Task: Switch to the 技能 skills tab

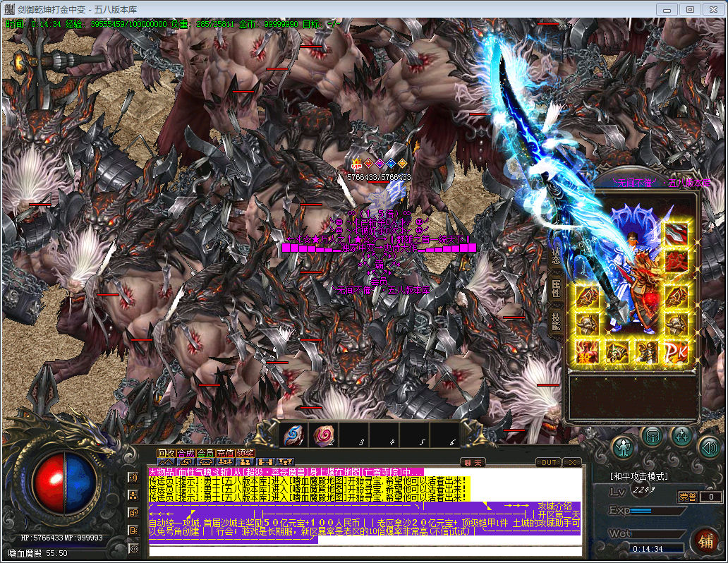Action: tap(555, 322)
